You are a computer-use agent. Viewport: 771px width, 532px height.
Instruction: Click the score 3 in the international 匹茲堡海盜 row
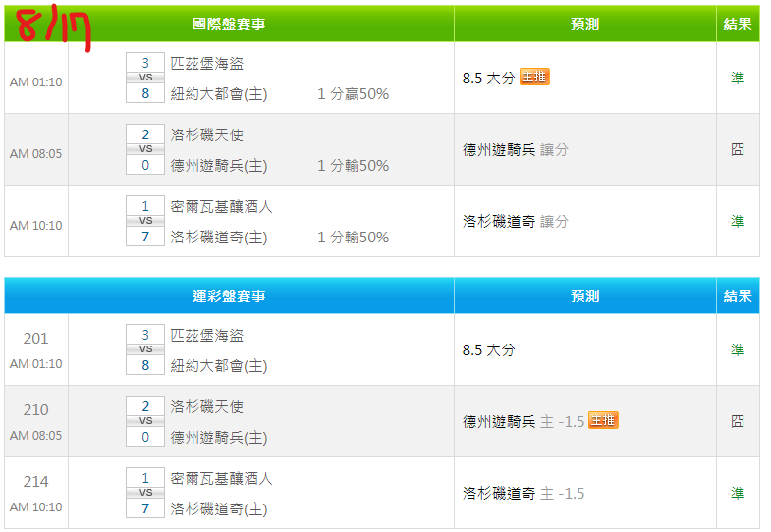[x=145, y=63]
